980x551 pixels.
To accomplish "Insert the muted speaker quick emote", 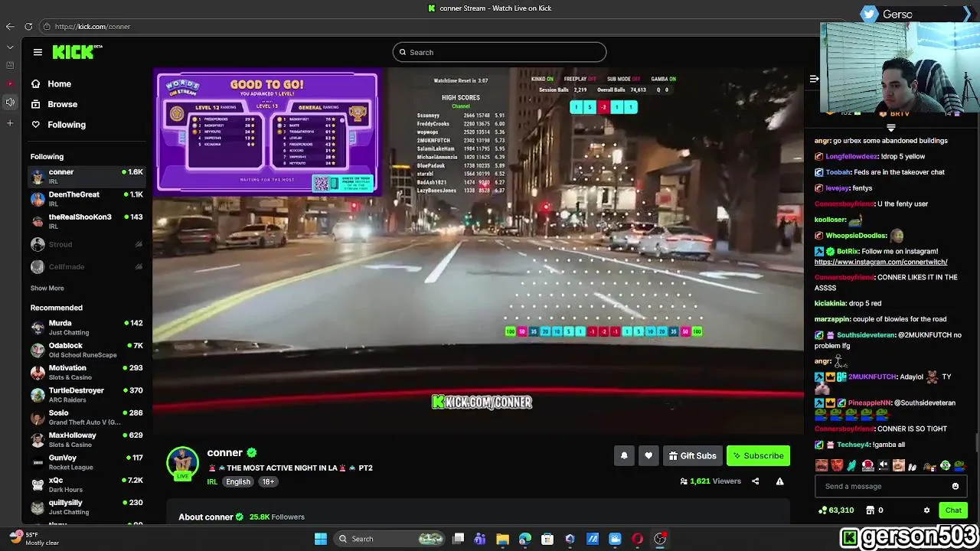I will pyautogui.click(x=883, y=465).
